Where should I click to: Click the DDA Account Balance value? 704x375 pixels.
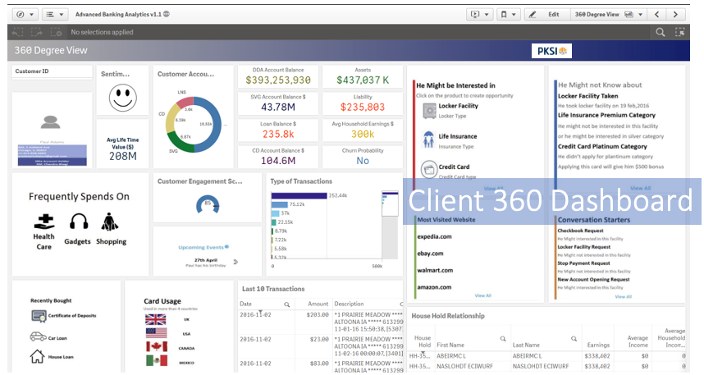pos(278,80)
